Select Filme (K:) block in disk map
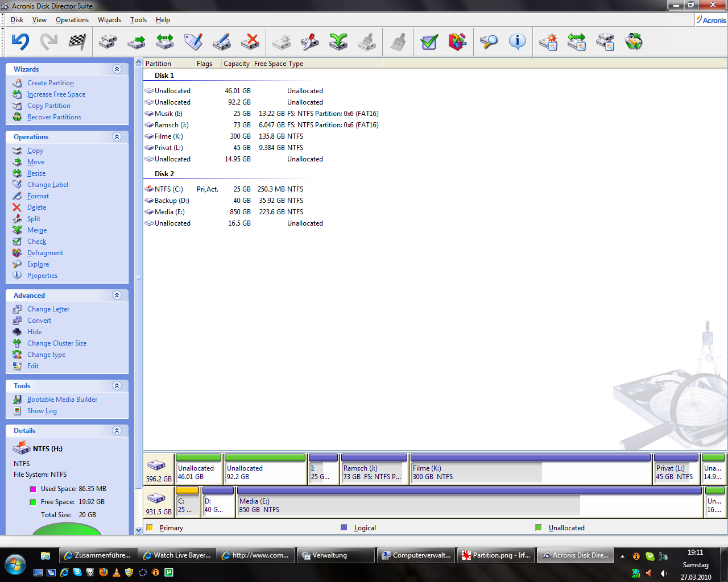 531,469
